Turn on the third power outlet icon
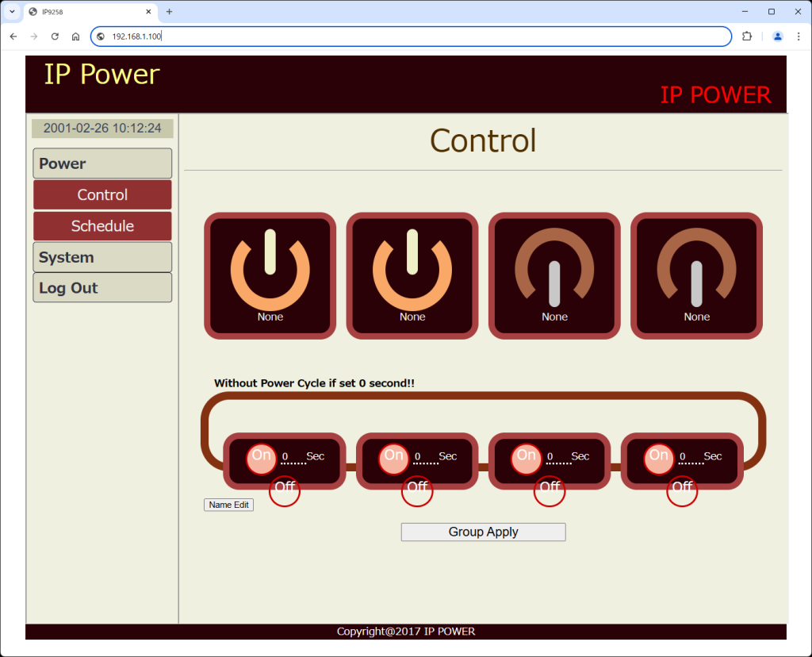The width and height of the screenshot is (812, 657). 554,275
